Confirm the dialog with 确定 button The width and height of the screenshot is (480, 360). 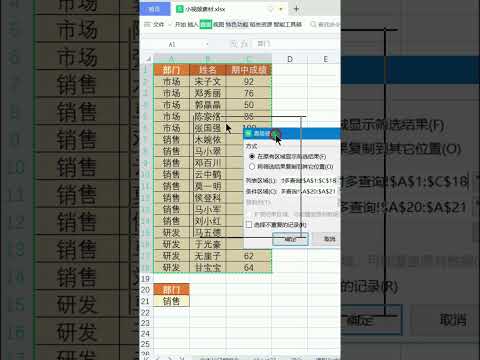point(290,239)
